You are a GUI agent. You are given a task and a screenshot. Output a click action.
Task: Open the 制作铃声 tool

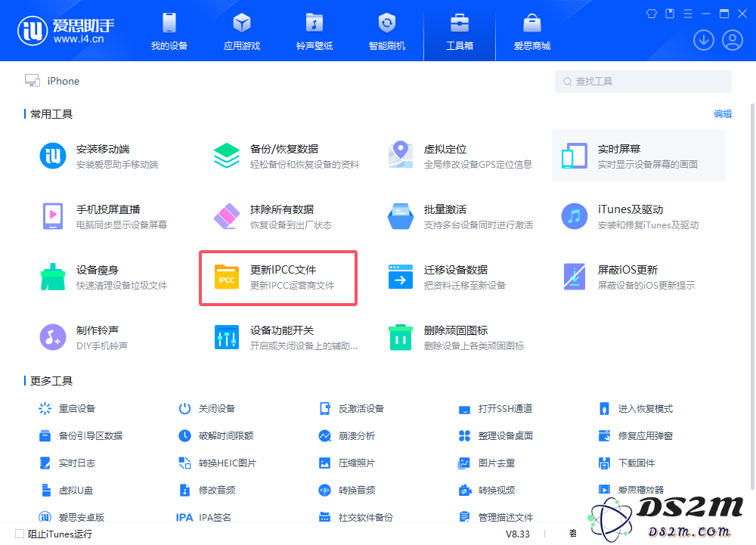[84, 337]
